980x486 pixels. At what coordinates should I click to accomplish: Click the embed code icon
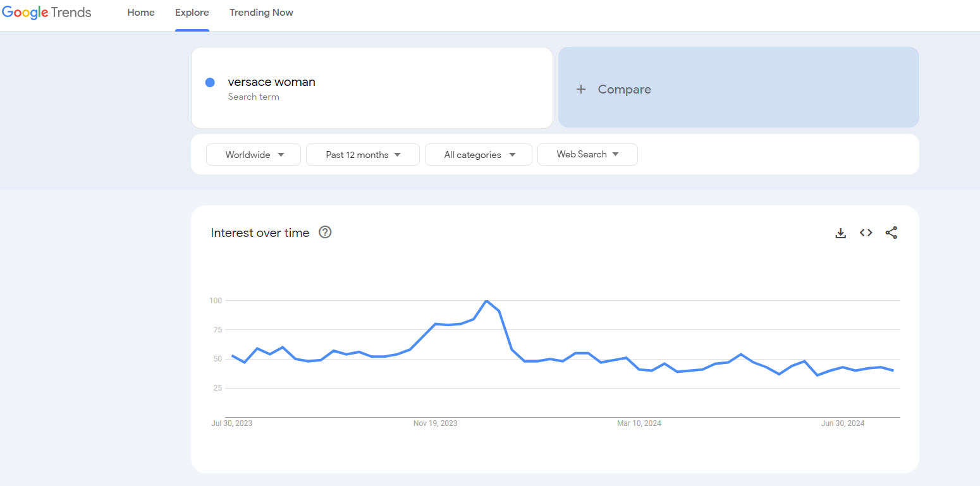866,233
